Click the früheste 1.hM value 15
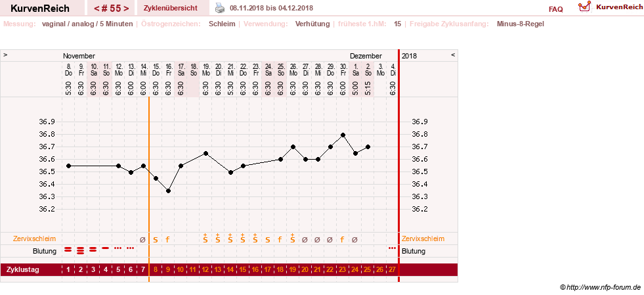This screenshot has width=644, height=295. (x=398, y=24)
